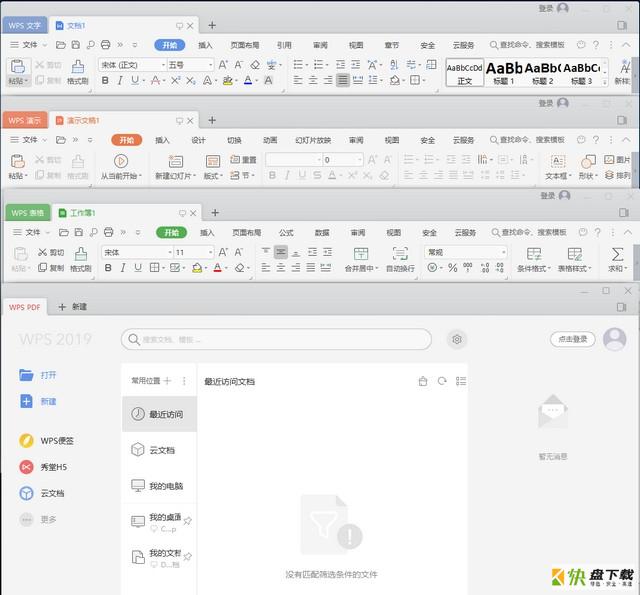This screenshot has width=640, height=595.
Task: Open 版式 dropdown in WPS Presentation
Action: coord(213,167)
